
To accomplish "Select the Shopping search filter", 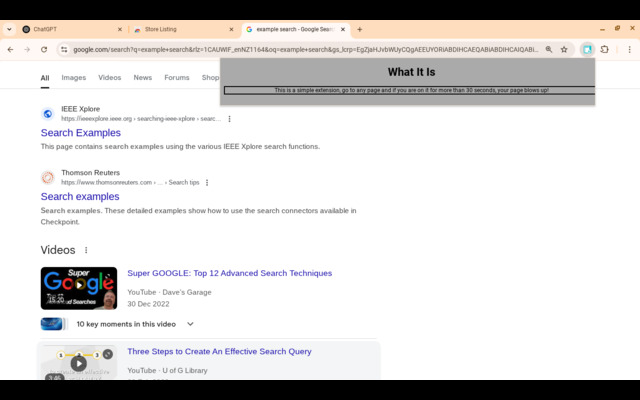I will pyautogui.click(x=210, y=78).
